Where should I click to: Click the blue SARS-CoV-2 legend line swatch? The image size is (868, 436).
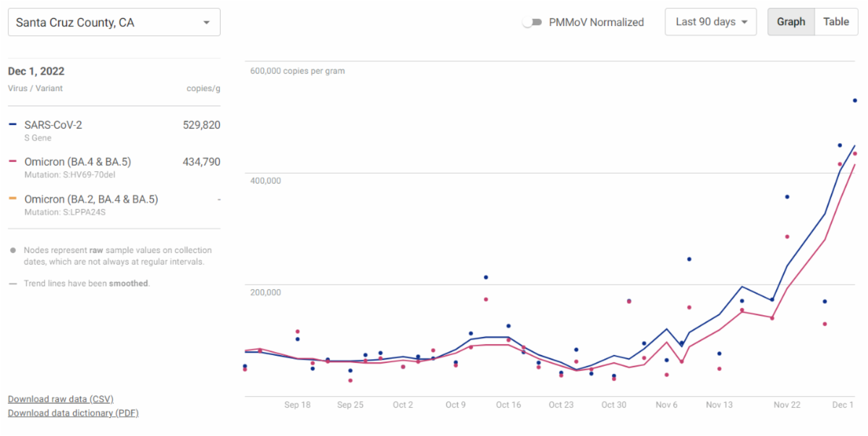12,125
